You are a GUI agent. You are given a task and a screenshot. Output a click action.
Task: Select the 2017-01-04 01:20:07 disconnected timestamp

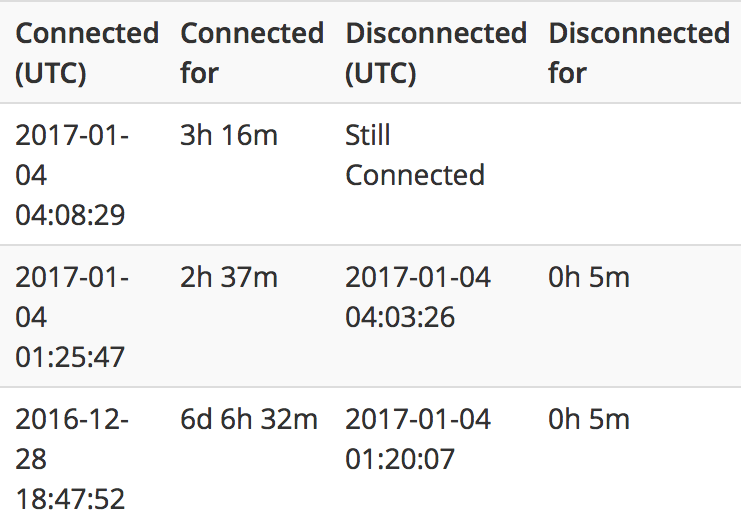pyautogui.click(x=418, y=439)
